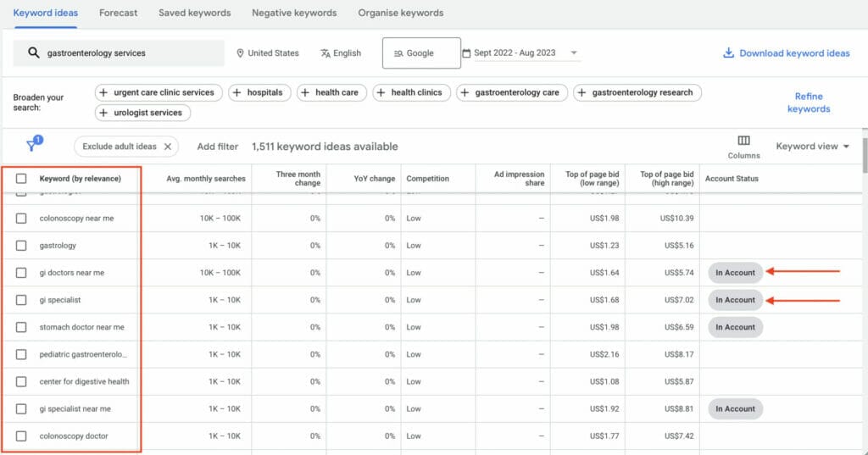Click the download arrow icon

728,53
